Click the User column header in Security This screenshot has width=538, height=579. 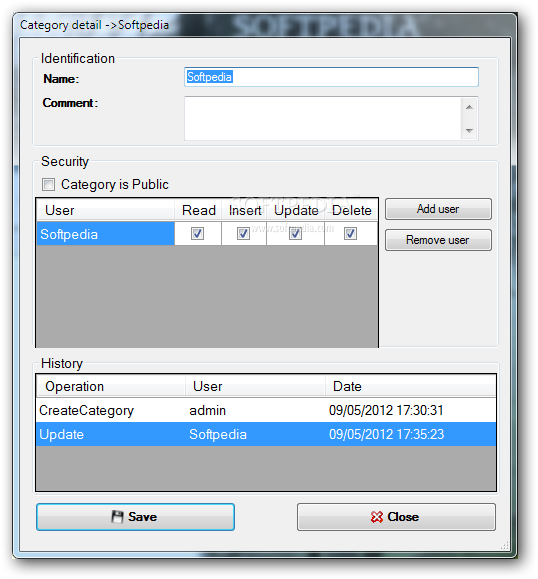tap(106, 210)
